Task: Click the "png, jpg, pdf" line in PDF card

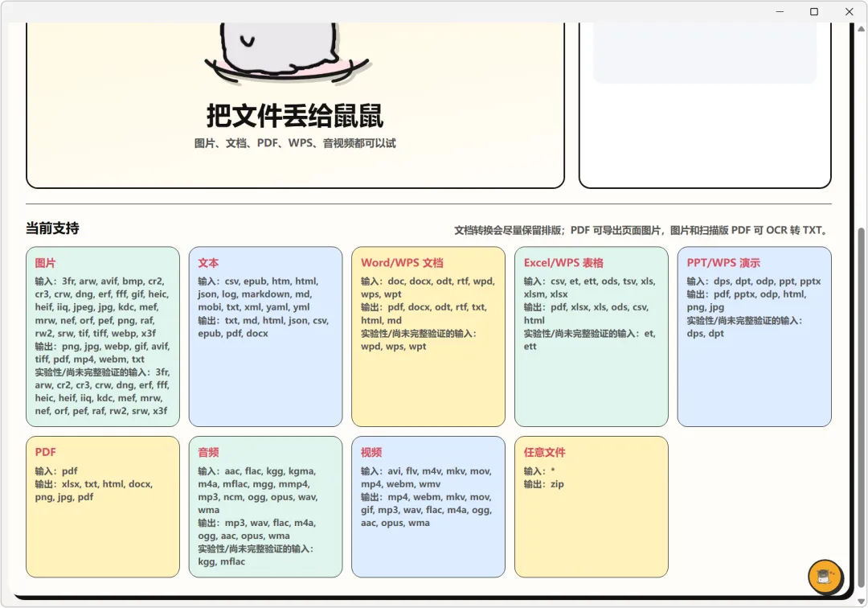Action: click(x=64, y=497)
